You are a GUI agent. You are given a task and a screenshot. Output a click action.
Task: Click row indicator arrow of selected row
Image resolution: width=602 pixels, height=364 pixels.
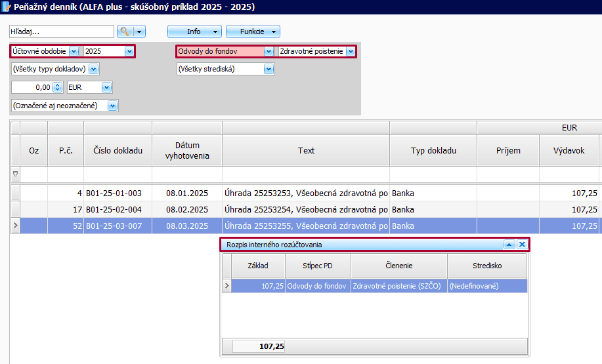[15, 226]
